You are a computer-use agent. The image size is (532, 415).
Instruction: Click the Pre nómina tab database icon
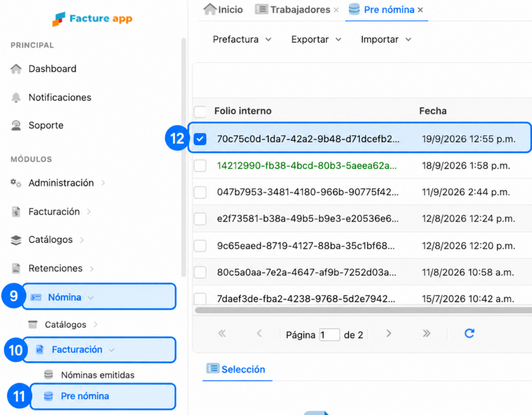click(x=354, y=9)
